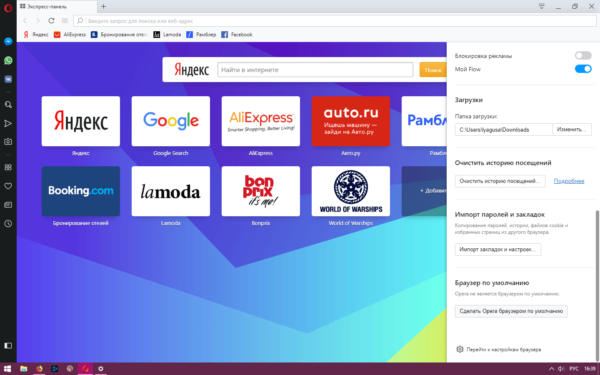Take a snapshot with the camera icon
The width and height of the screenshot is (600, 375).
(x=8, y=142)
